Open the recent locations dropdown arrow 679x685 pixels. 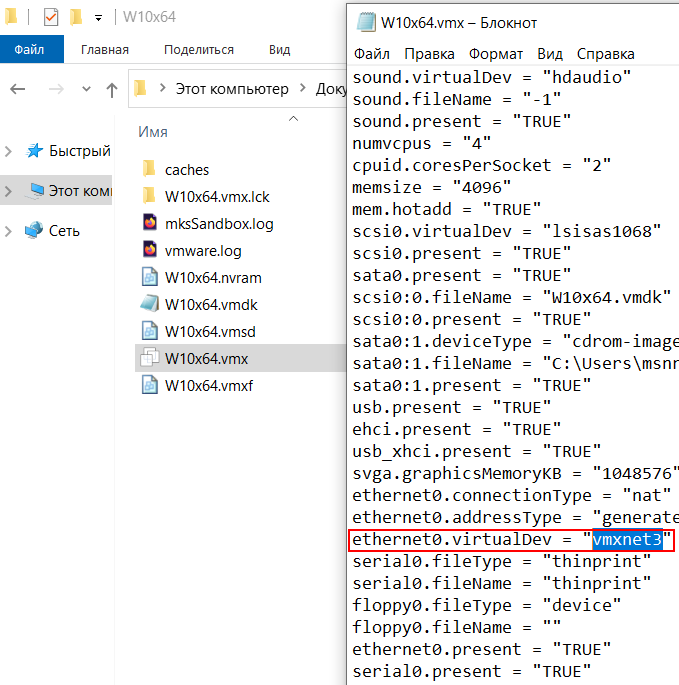coord(84,90)
